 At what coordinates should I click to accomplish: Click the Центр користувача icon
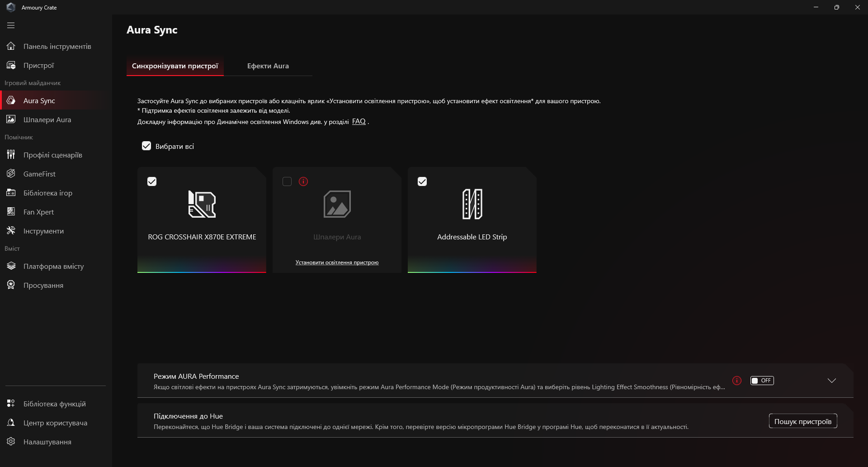[x=11, y=423]
